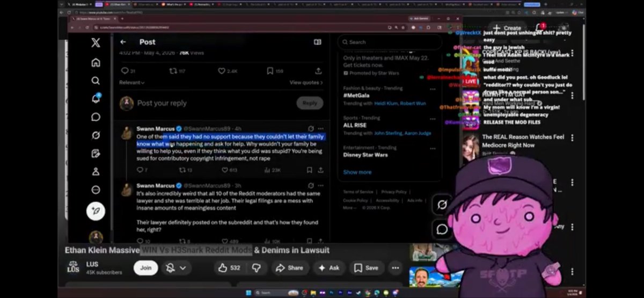
Task: Open YouTube more actions three-dot button
Action: [x=396, y=267]
